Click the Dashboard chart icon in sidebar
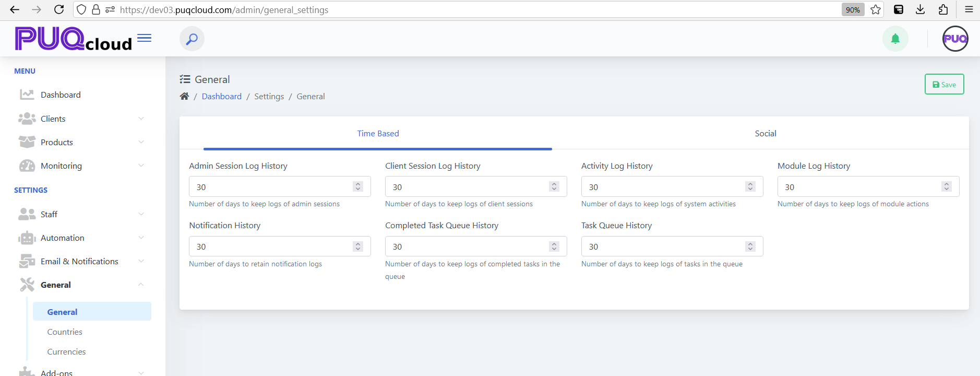 pos(27,95)
